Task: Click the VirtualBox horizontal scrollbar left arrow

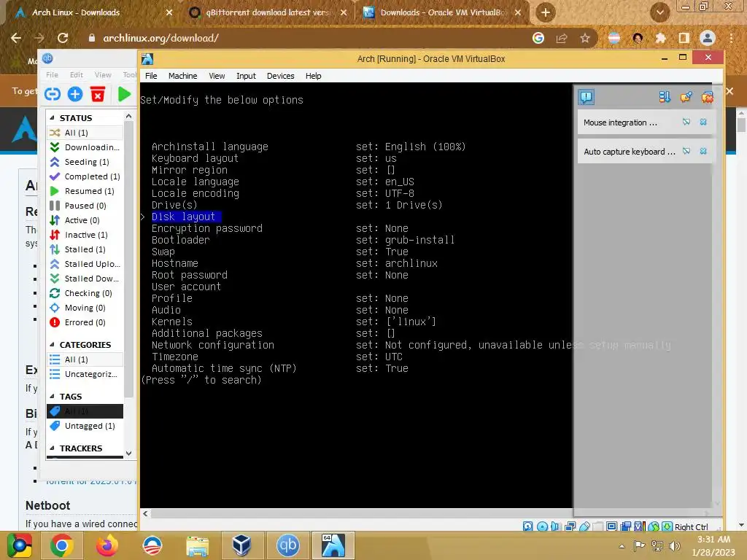Action: point(145,513)
